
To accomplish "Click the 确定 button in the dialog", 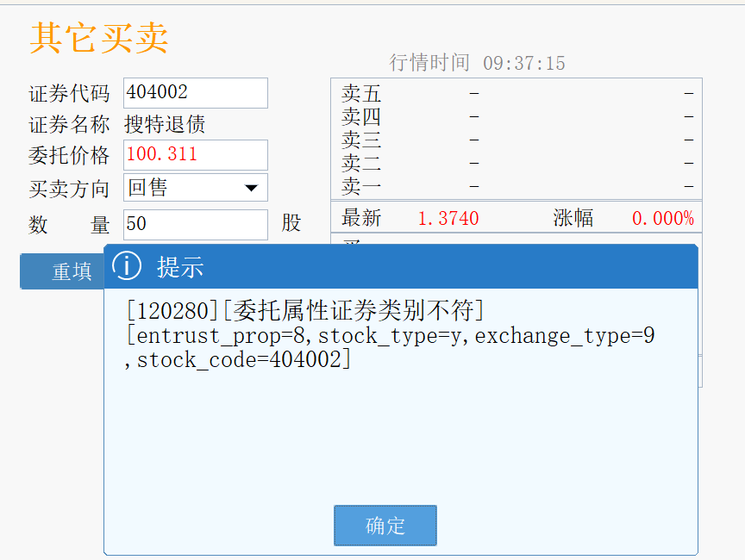I will click(x=385, y=526).
